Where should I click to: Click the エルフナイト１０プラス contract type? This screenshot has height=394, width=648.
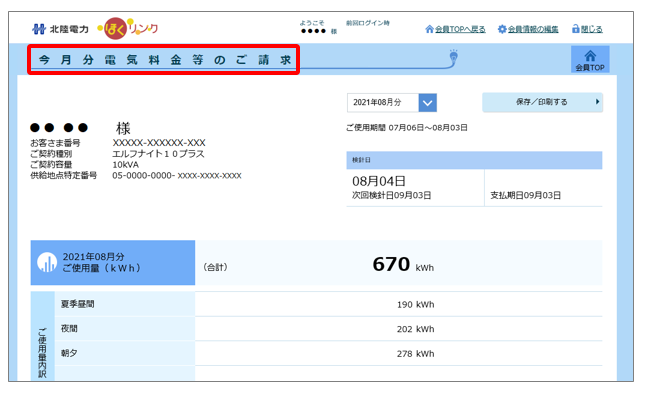click(158, 154)
